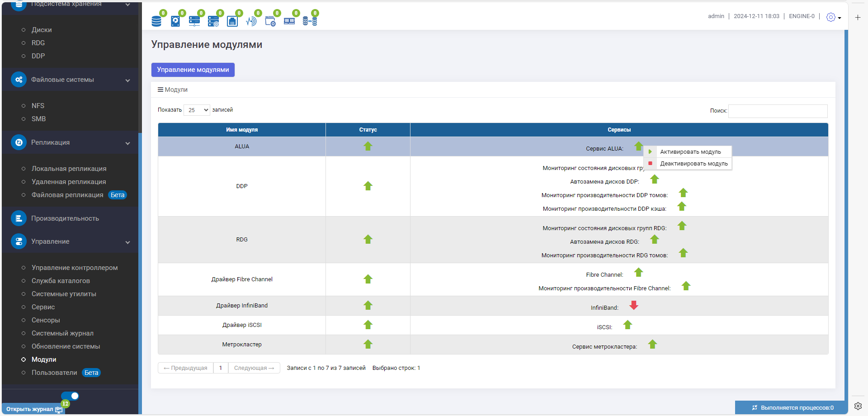Click the hard disk drive status icon

(175, 21)
